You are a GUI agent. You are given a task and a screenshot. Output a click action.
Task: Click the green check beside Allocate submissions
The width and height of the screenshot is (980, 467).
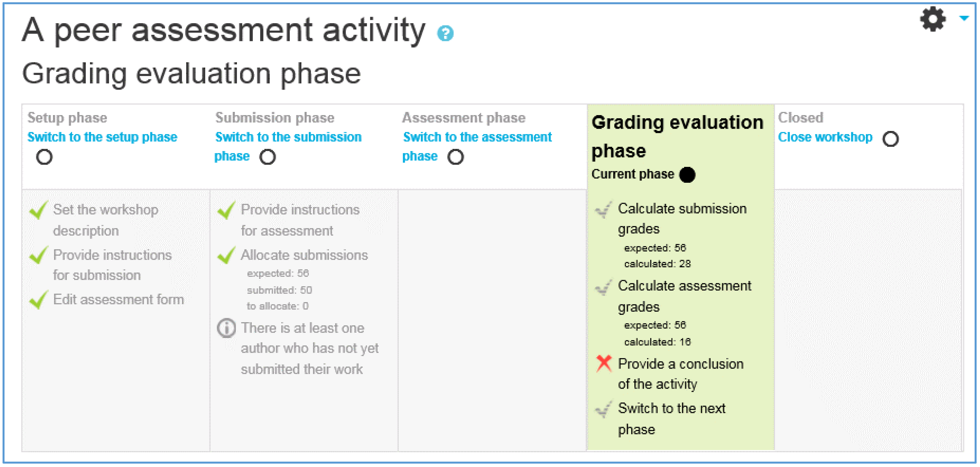226,255
